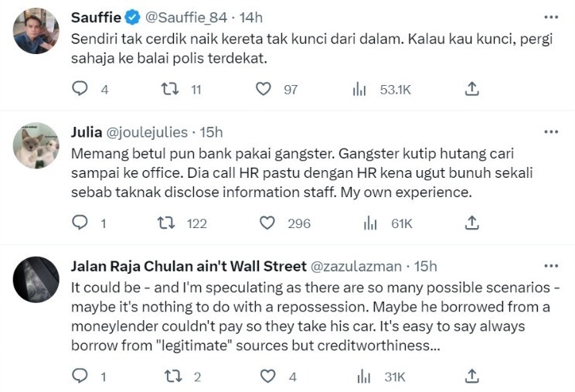Open @joulejulies profile handle
Image resolution: width=575 pixels, height=392 pixels.
pos(148,132)
